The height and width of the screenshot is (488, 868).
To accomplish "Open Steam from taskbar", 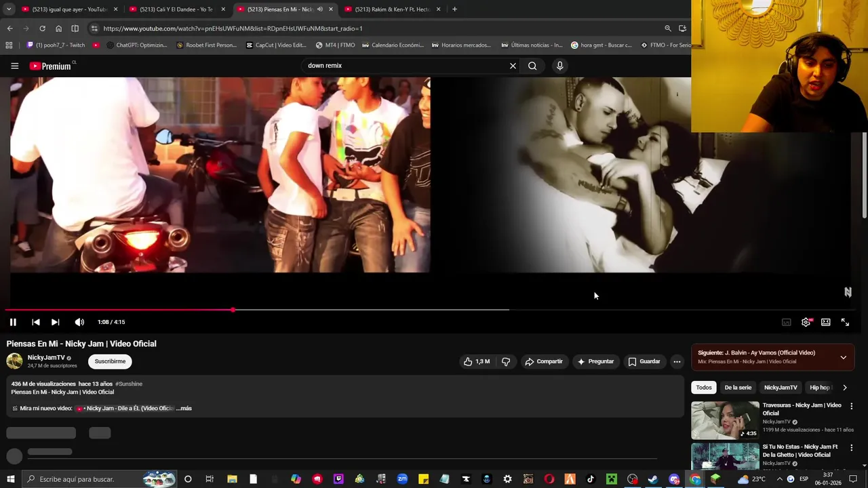I will click(x=653, y=479).
